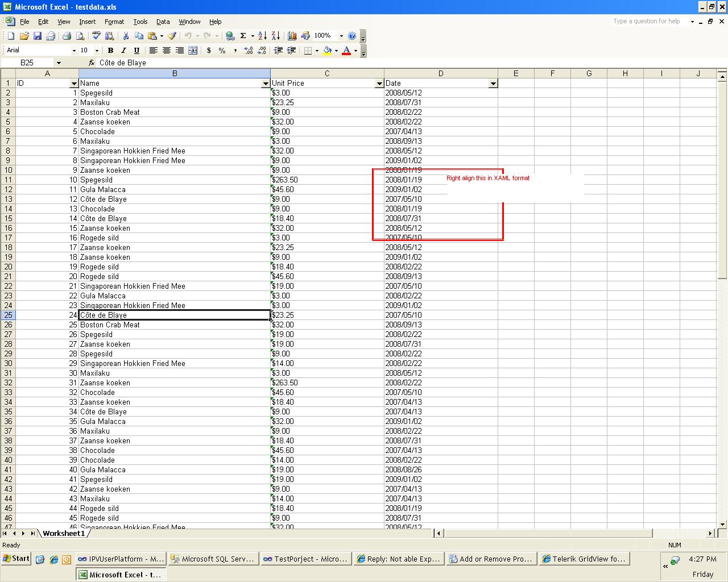Click the Type a question for help box

tap(649, 22)
